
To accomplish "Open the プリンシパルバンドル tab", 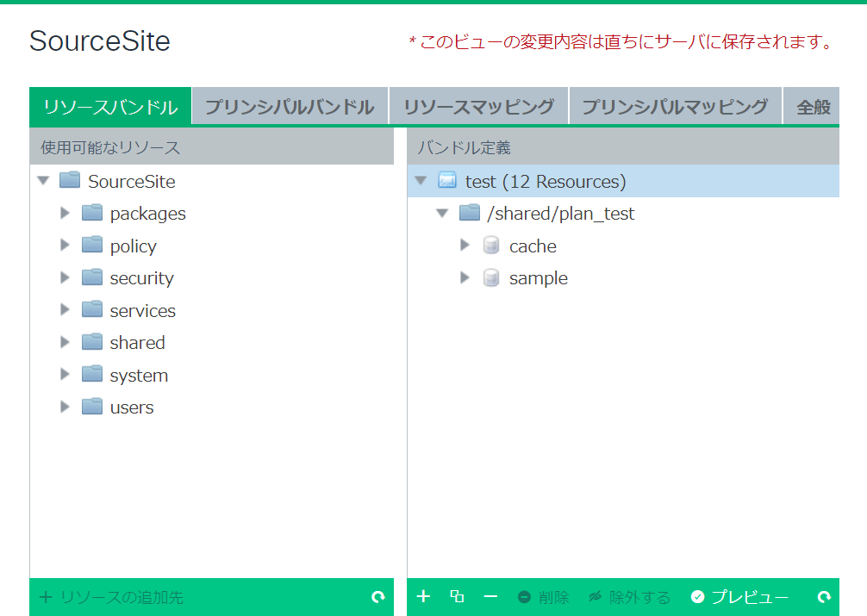I will click(x=290, y=107).
